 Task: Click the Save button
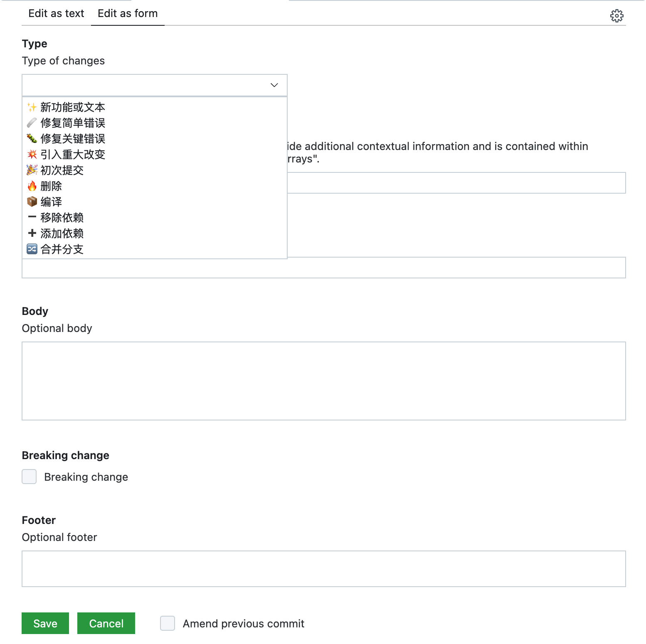[45, 623]
